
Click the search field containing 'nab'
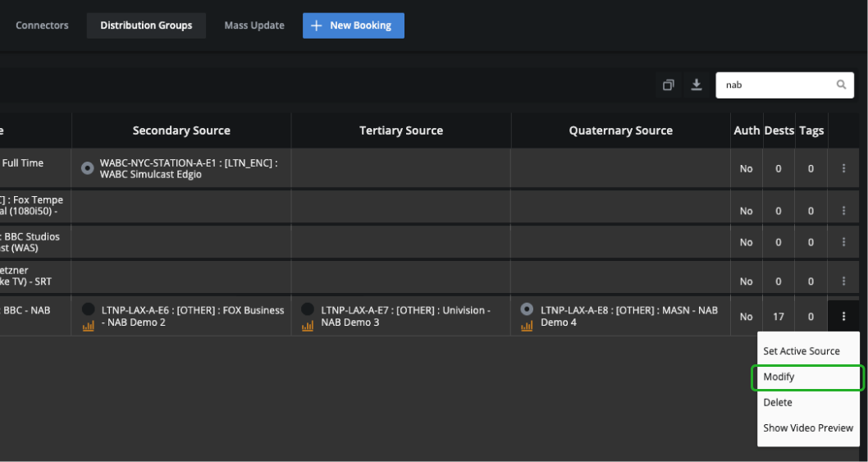coord(784,85)
